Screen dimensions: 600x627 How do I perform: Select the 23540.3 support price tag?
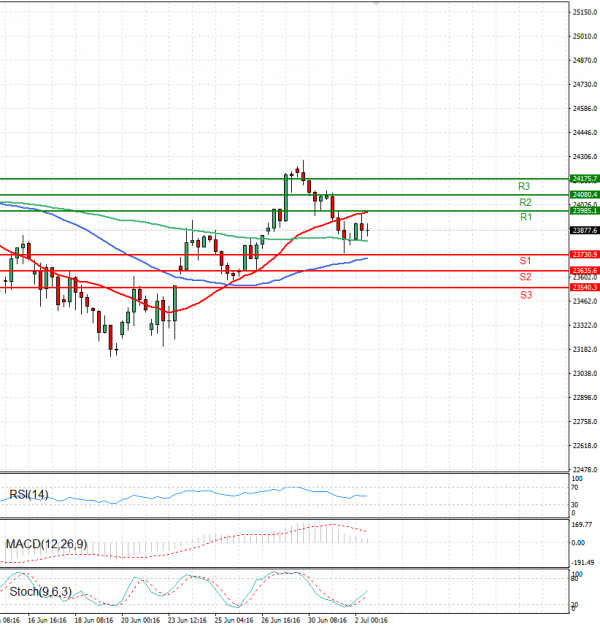(584, 288)
